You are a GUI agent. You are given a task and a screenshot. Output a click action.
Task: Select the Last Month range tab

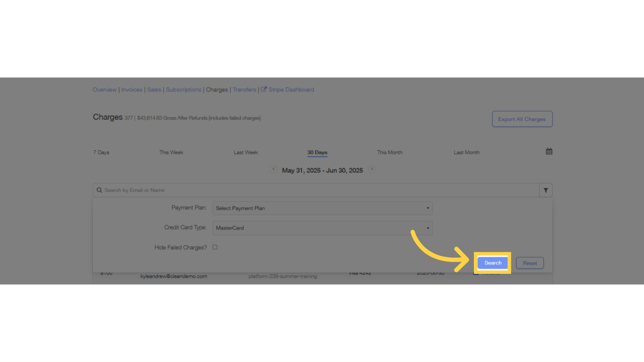coord(467,153)
